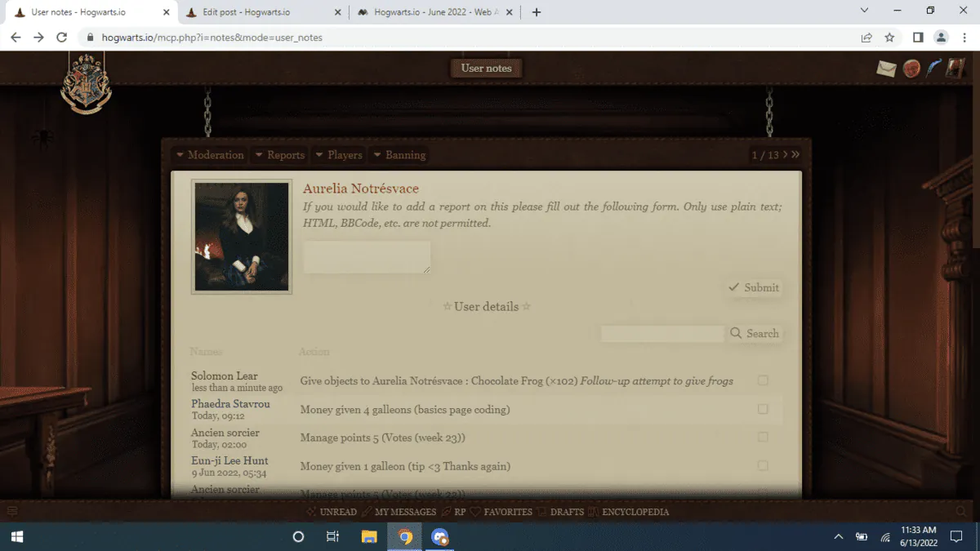The image size is (980, 551).
Task: Click the Hogwarts crest logo
Action: click(x=86, y=82)
